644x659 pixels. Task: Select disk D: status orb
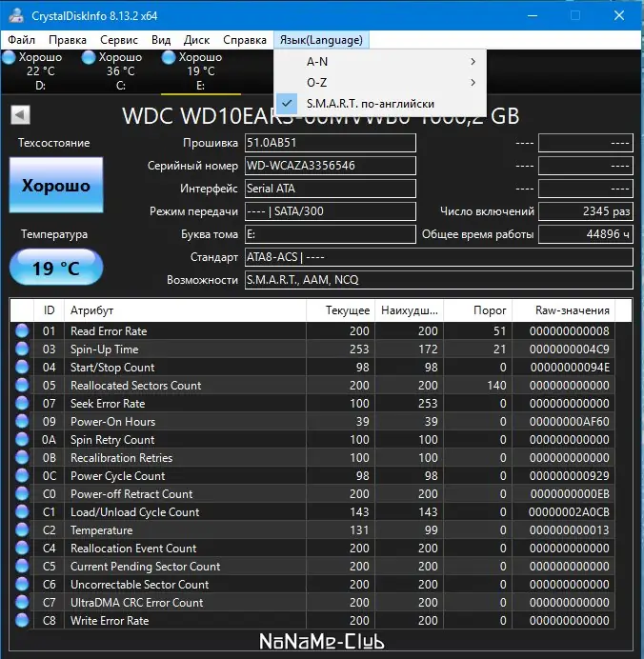tap(9, 57)
